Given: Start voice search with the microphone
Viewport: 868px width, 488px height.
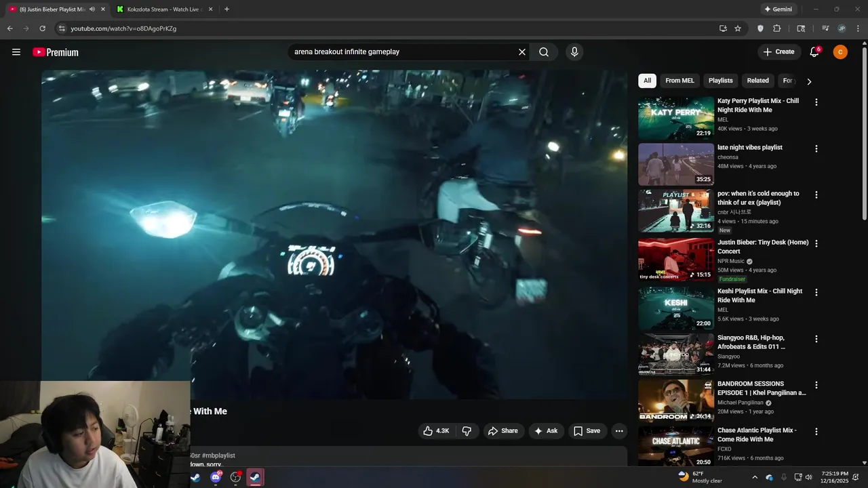Looking at the screenshot, I should 574,52.
